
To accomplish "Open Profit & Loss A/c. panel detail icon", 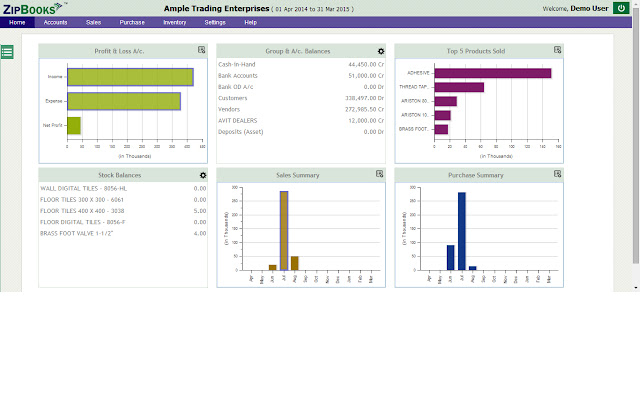I will [202, 50].
